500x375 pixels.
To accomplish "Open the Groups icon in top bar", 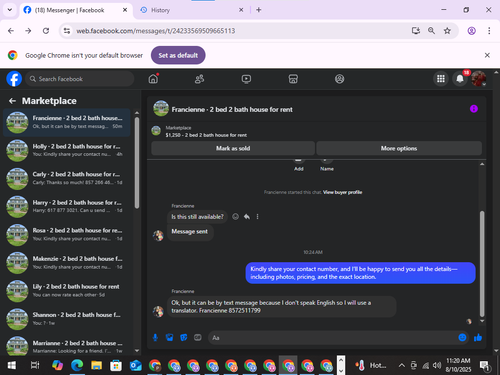I will coord(339,79).
